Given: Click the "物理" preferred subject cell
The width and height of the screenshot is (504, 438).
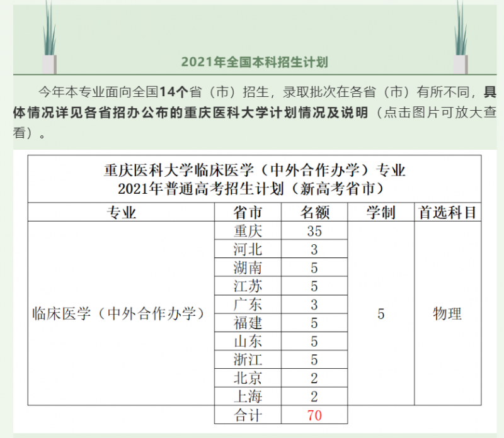Looking at the screenshot, I should (447, 313).
